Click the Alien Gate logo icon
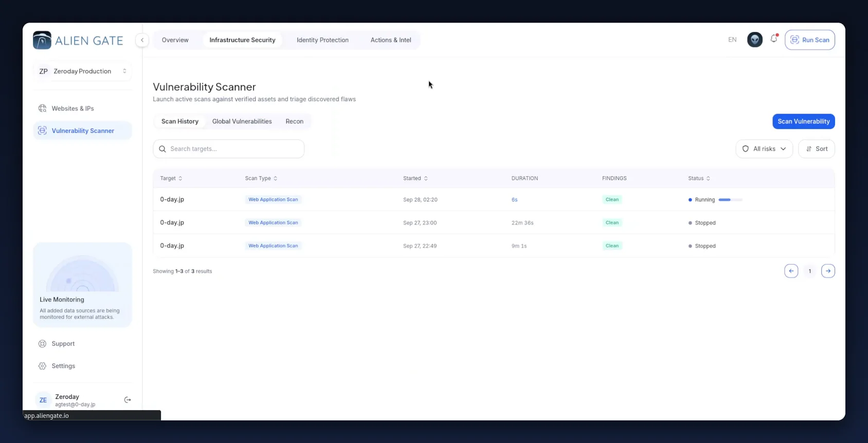 pos(42,40)
